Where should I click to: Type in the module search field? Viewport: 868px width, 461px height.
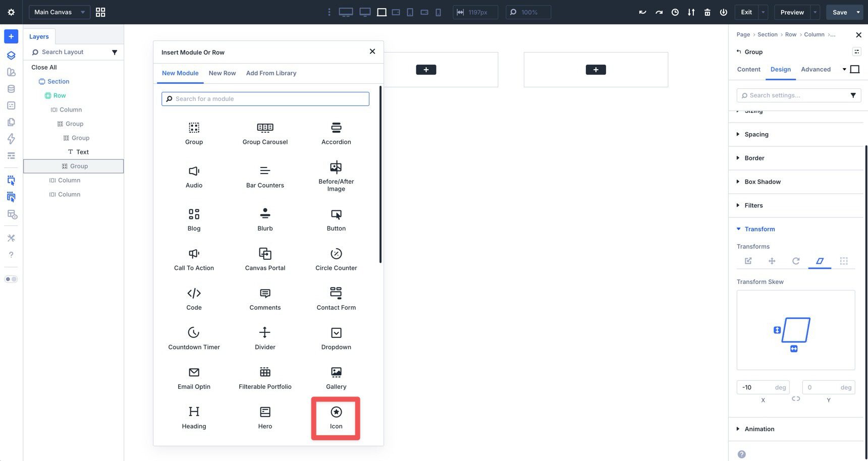[265, 98]
